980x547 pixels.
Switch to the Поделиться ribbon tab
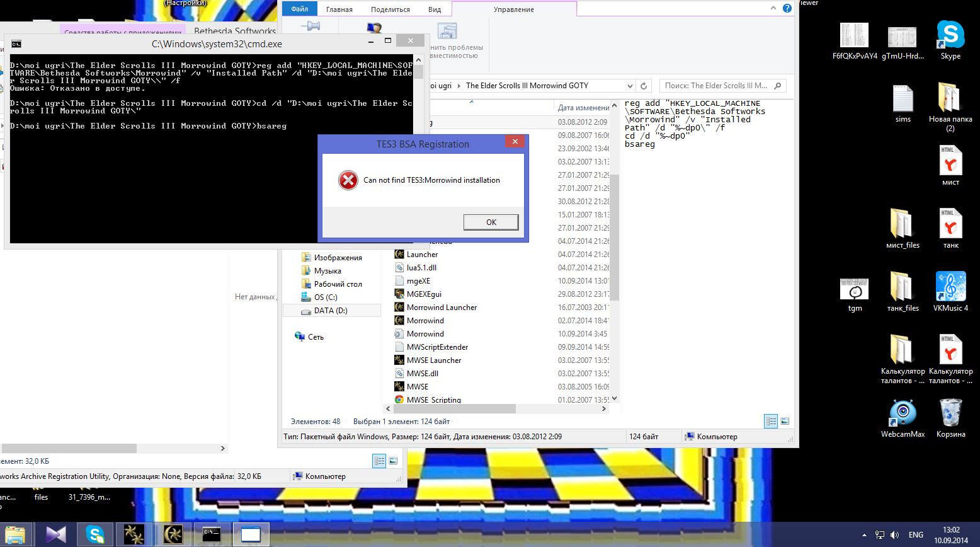pyautogui.click(x=390, y=9)
